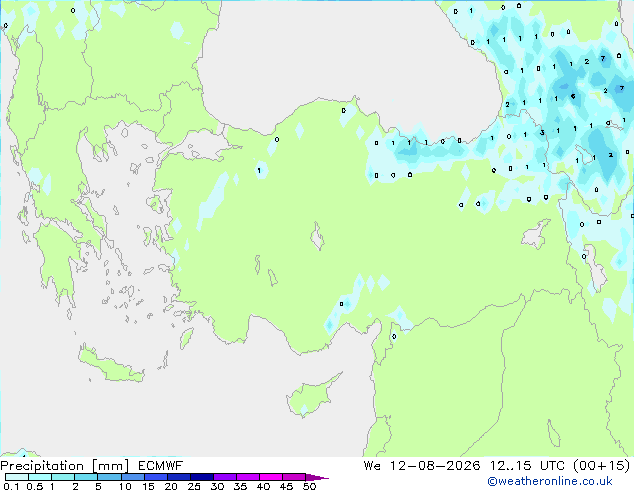This screenshot has height=490, width=634.
Task: Click the 10–15 mm legend swatch
Action: (132, 477)
